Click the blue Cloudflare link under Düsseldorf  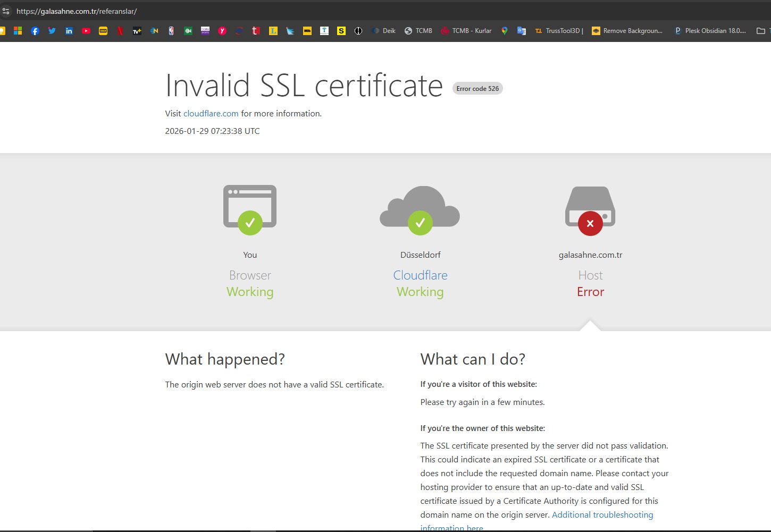click(420, 275)
